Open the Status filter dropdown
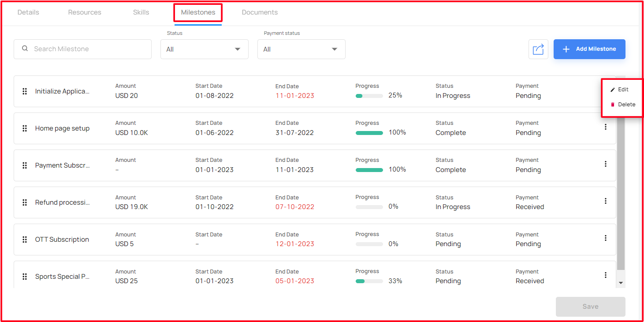This screenshot has width=644, height=322. pyautogui.click(x=205, y=49)
